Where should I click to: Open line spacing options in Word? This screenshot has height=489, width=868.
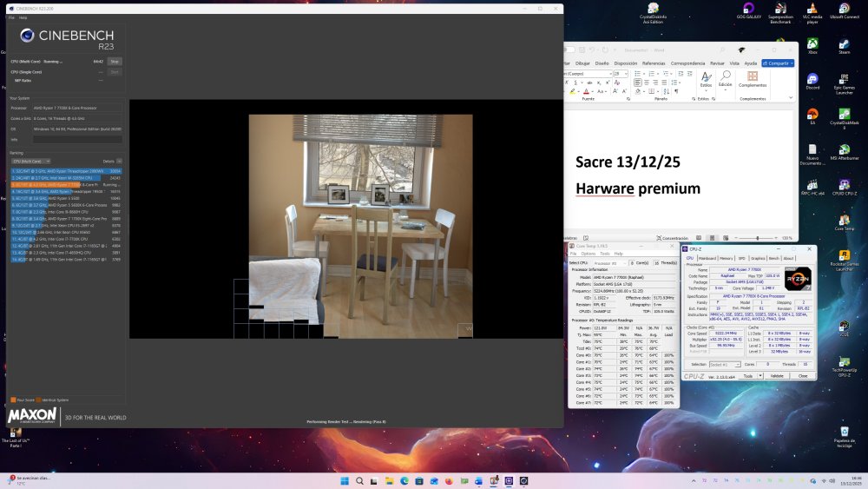676,83
